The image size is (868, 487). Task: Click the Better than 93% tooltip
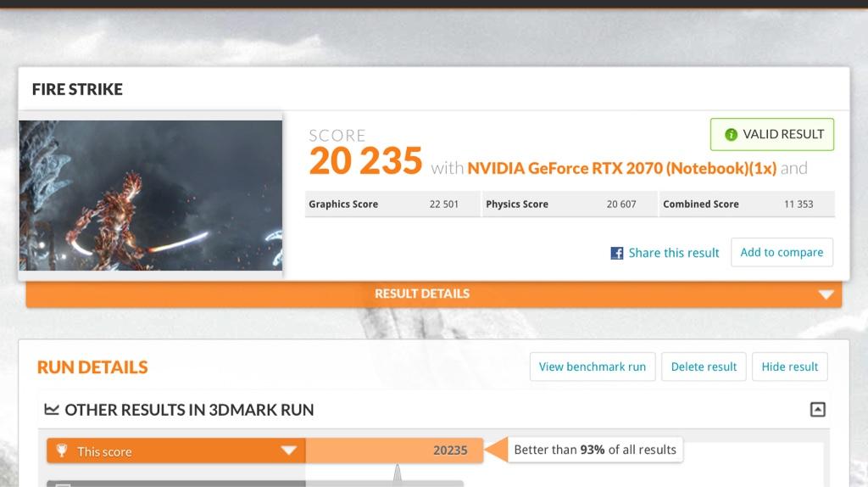point(595,450)
